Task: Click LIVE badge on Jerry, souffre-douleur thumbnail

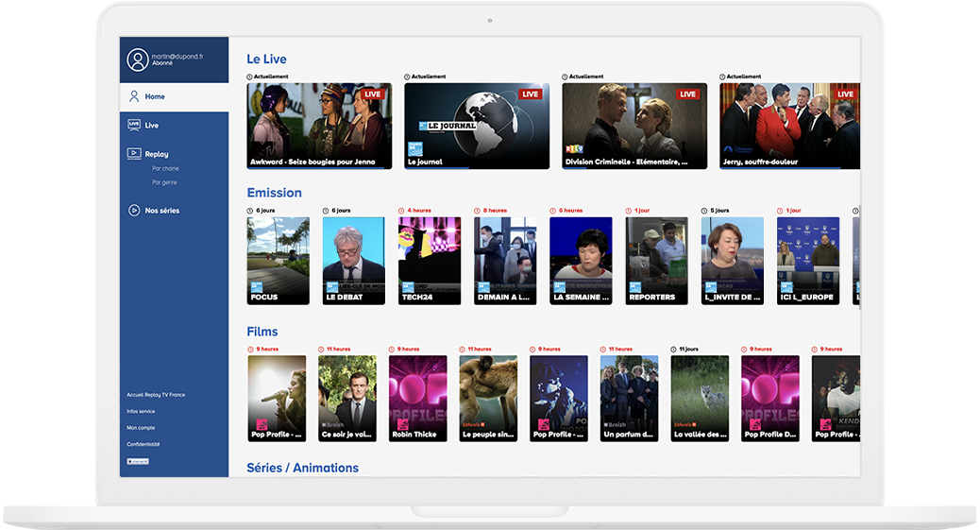Action: pos(845,94)
